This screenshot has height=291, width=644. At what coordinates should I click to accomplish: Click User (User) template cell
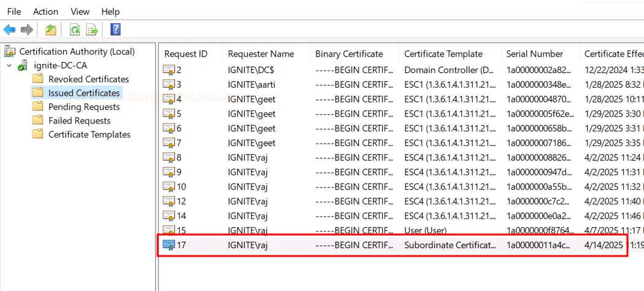426,230
